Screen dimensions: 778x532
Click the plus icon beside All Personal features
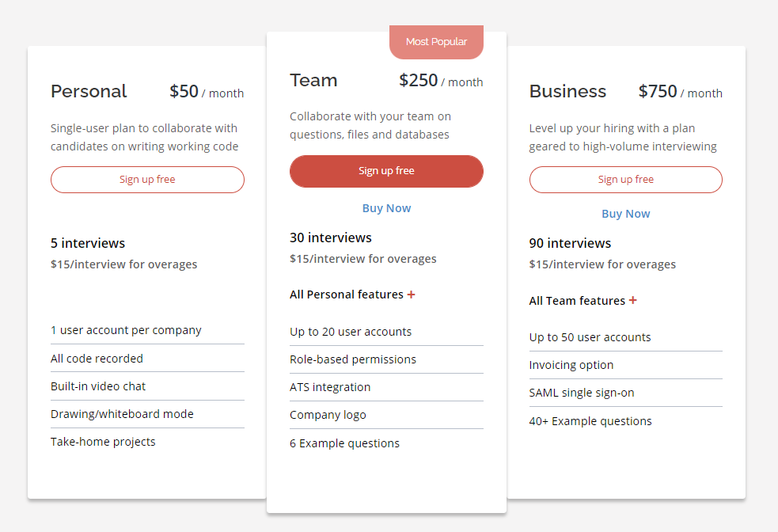[x=411, y=294]
